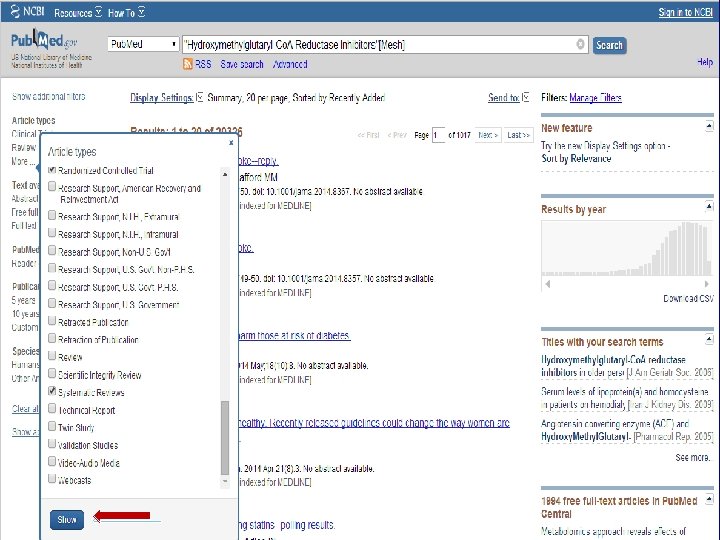Click Sort by Relevance link
The height and width of the screenshot is (540, 720).
(576, 158)
